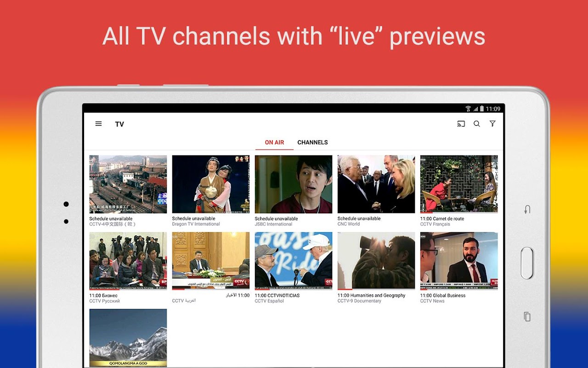The width and height of the screenshot is (588, 368).
Task: Select the "11:00 Бизнес" program title
Action: pyautogui.click(x=103, y=296)
